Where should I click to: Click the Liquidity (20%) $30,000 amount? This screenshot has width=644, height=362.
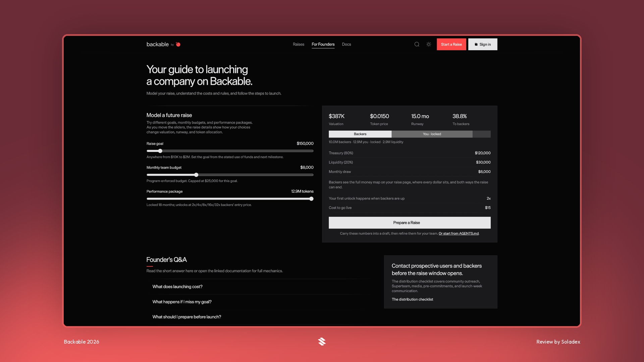pyautogui.click(x=483, y=162)
